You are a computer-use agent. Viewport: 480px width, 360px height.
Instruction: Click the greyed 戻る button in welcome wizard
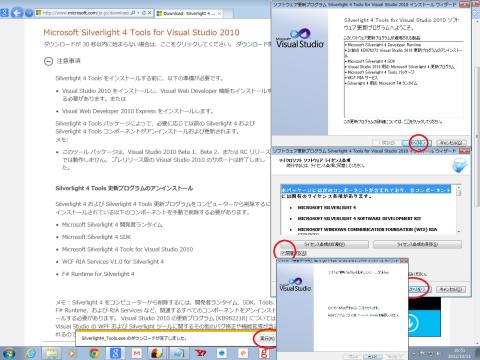point(387,143)
